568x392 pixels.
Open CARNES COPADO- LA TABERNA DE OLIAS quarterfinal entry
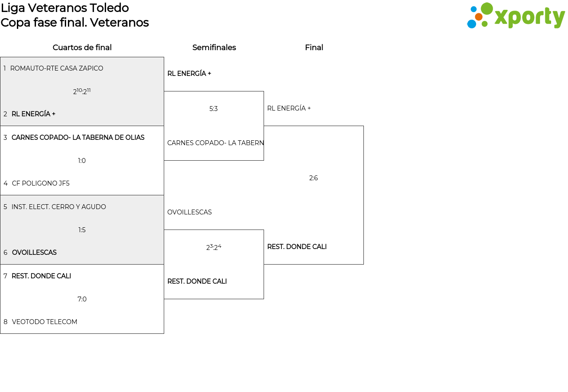(78, 138)
